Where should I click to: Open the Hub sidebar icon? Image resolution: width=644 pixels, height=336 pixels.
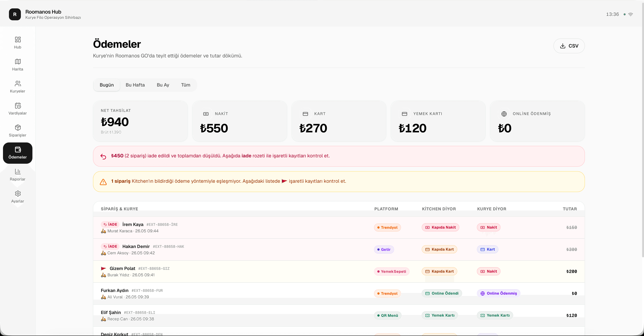point(18,43)
